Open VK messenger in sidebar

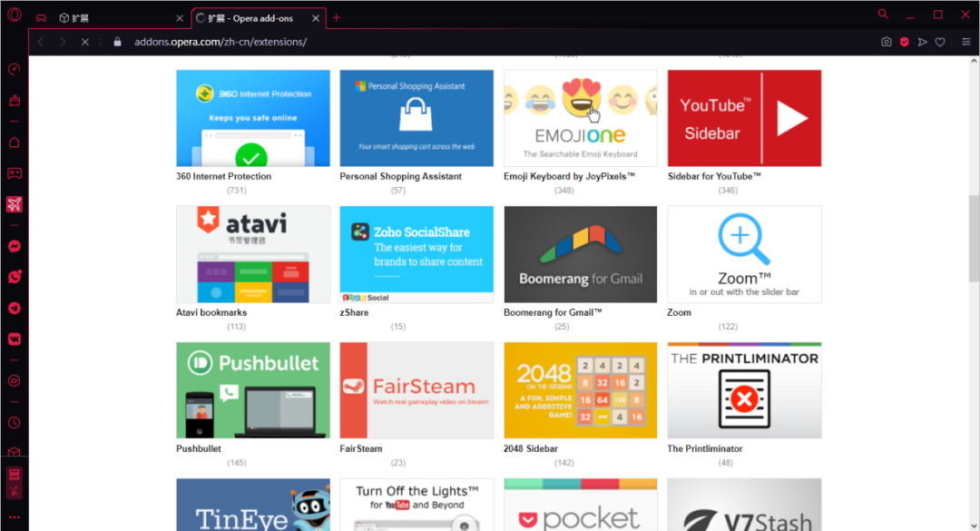coord(15,339)
